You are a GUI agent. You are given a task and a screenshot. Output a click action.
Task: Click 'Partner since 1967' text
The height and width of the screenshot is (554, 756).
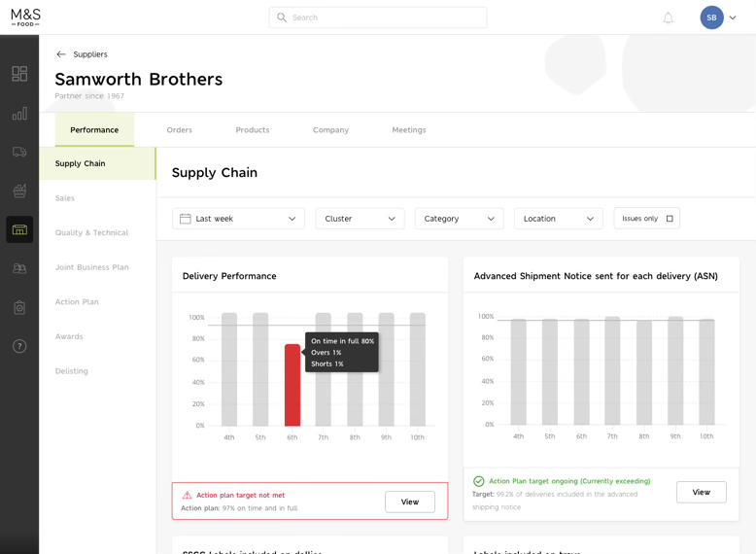click(x=89, y=96)
